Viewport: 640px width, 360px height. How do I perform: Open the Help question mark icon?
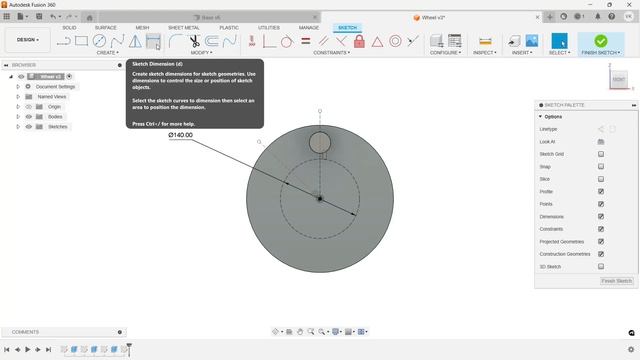(611, 17)
